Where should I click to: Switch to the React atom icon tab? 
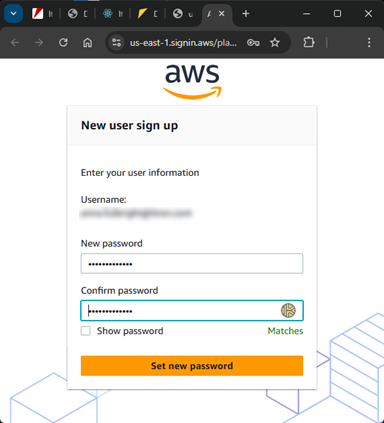click(x=113, y=14)
